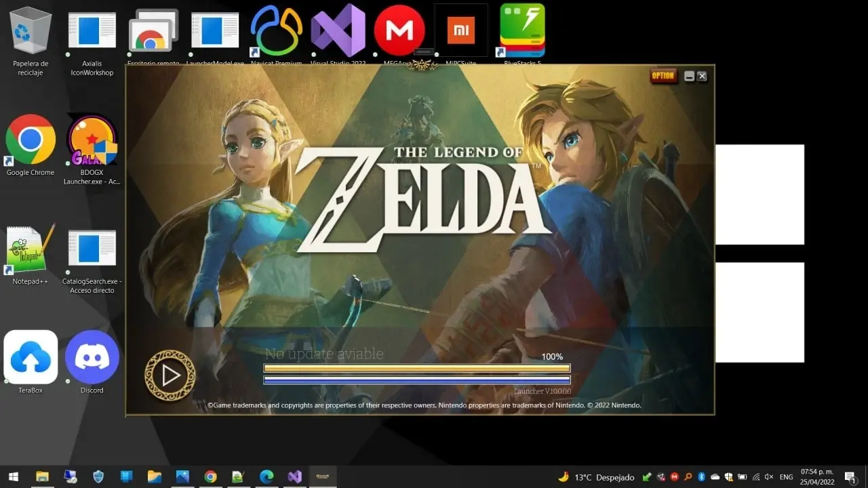Open the weather widget showing 13°C Despejado

pyautogui.click(x=597, y=477)
